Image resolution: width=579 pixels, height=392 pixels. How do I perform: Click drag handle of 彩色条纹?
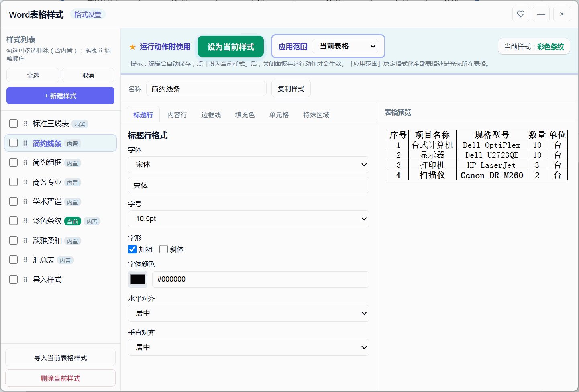coord(25,221)
